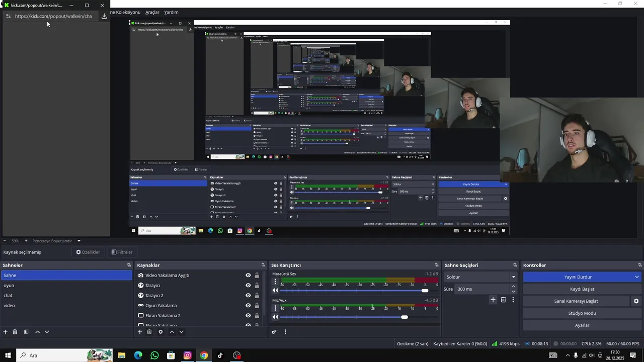Undock the Ses Karıştırıcı panel float icon
This screenshot has height=362, width=644.
tap(437, 265)
